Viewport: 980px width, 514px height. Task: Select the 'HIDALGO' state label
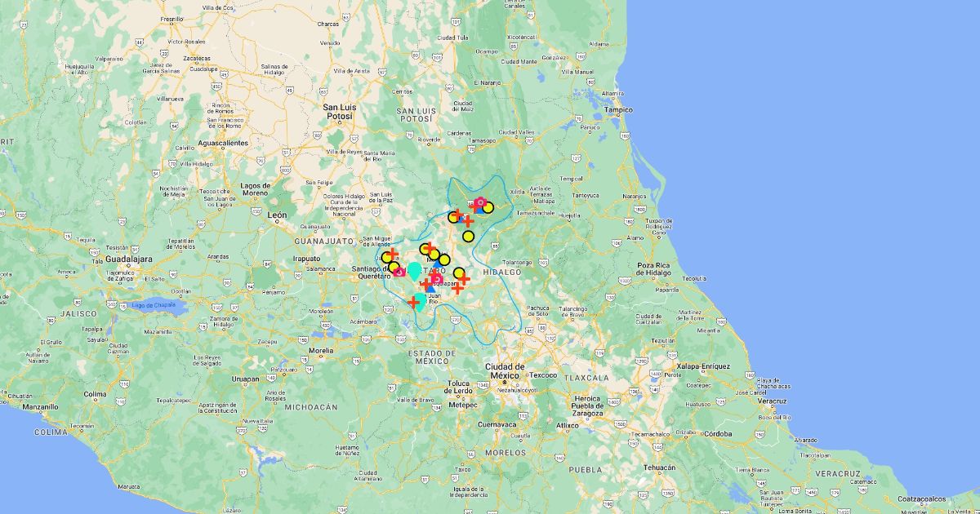click(x=501, y=271)
